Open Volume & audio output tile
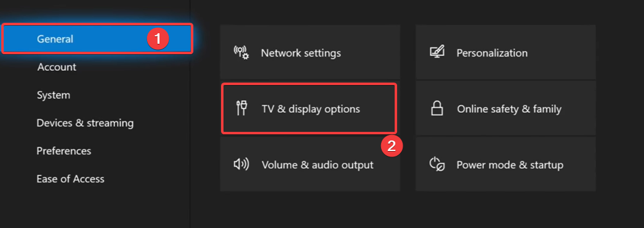The height and width of the screenshot is (228, 644). [310, 164]
